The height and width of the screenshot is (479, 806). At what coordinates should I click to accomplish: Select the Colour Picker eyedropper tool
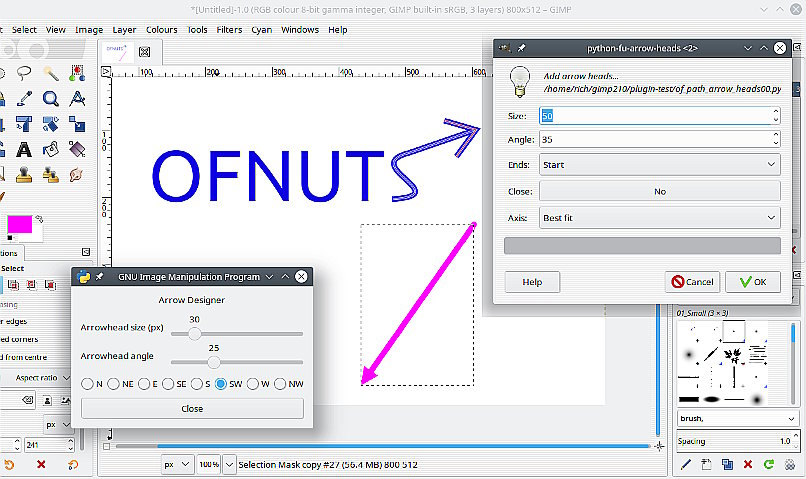[x=24, y=98]
